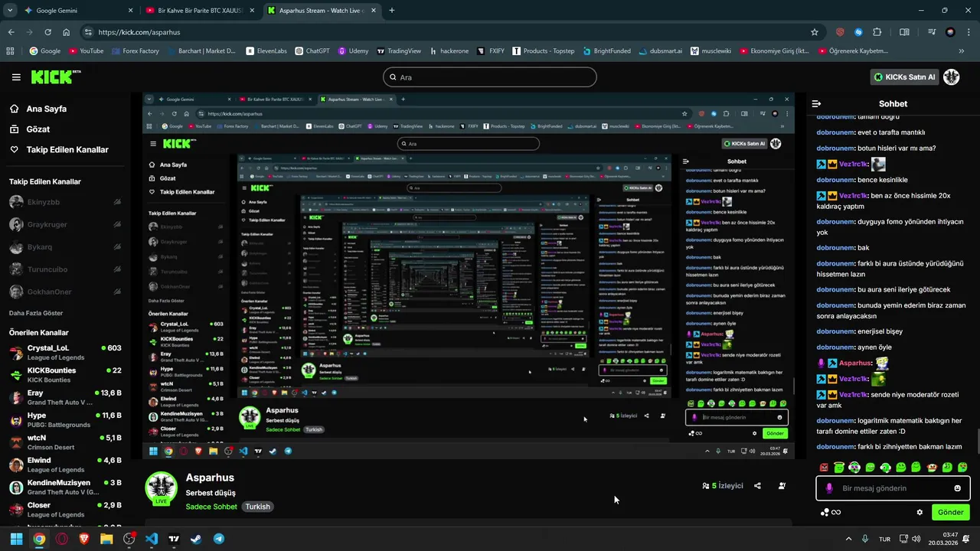980x551 pixels.
Task: Open the Google apps grid in bookmarks bar
Action: (x=10, y=51)
